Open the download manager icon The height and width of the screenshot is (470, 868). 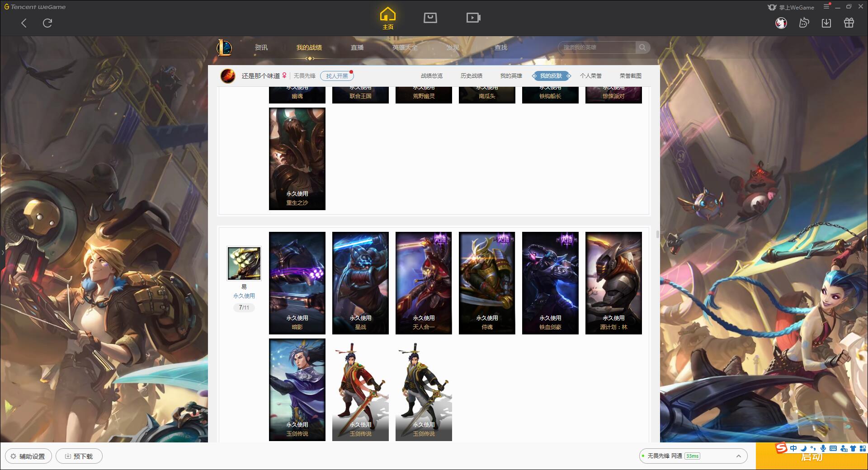coord(826,23)
